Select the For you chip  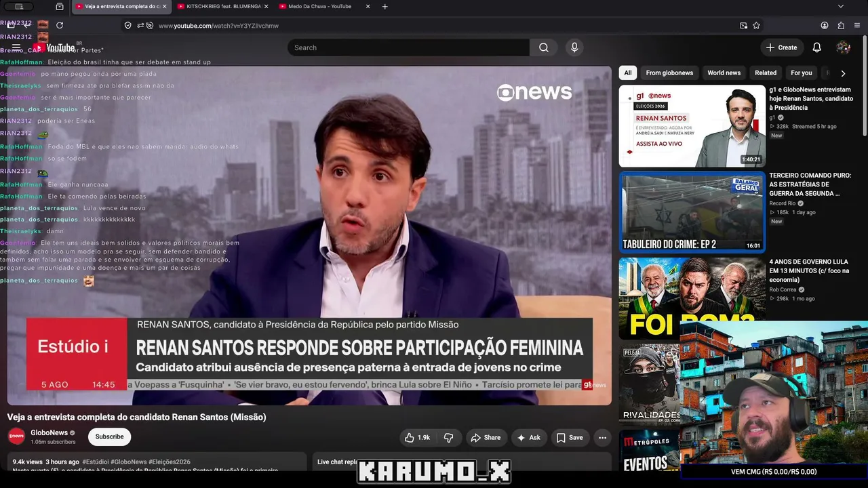pyautogui.click(x=801, y=73)
